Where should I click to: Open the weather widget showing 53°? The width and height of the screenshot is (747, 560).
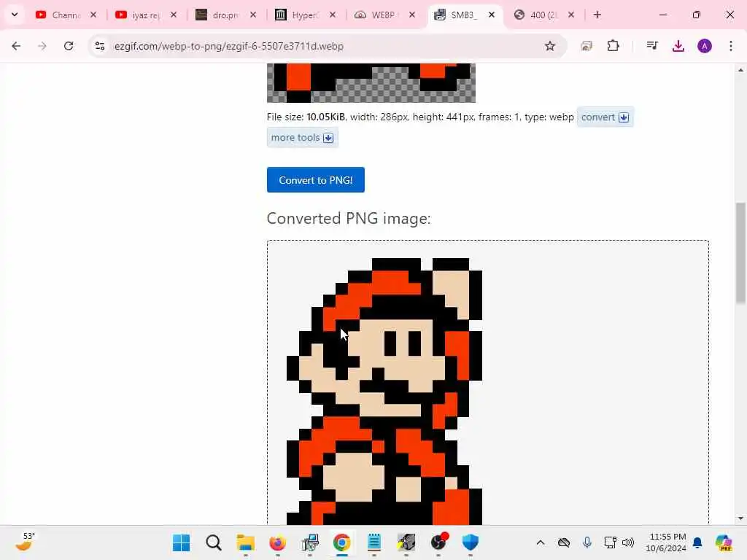coord(24,542)
